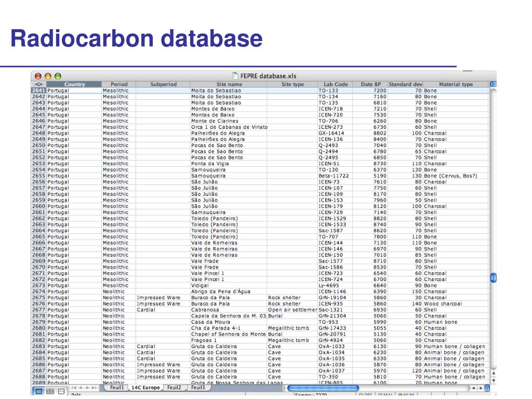Select the 'TO-706' lab code cell
This screenshot has height=399, width=532.
tap(335, 121)
